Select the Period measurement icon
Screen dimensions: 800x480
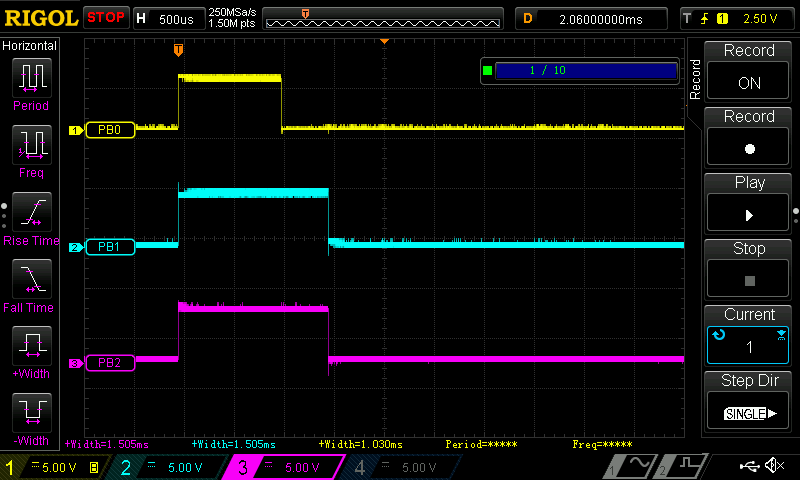(32, 78)
